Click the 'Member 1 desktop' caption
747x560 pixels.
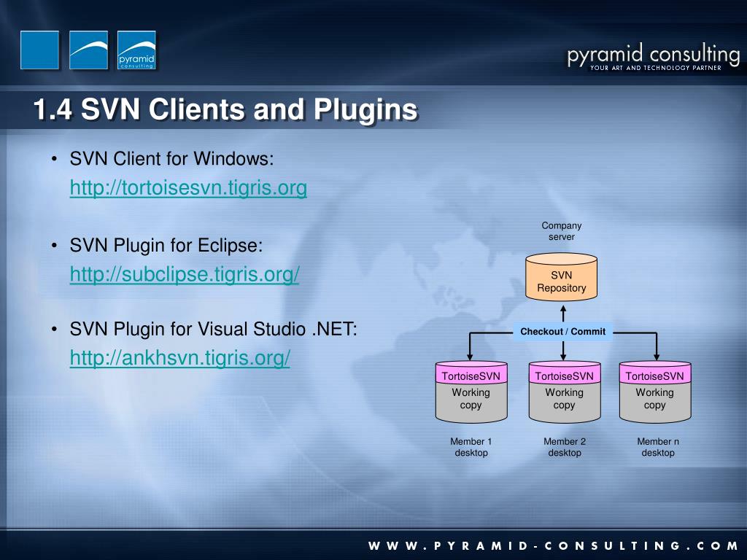[471, 447]
